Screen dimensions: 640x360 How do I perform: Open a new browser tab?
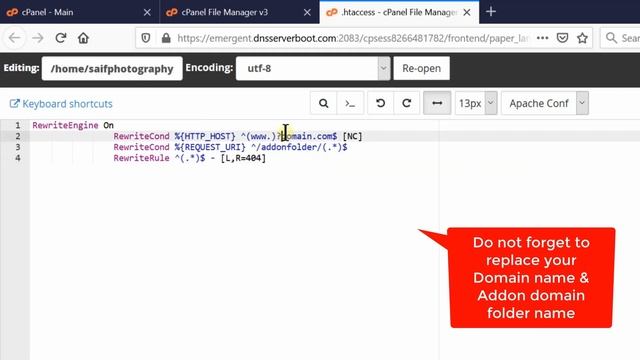[491, 12]
